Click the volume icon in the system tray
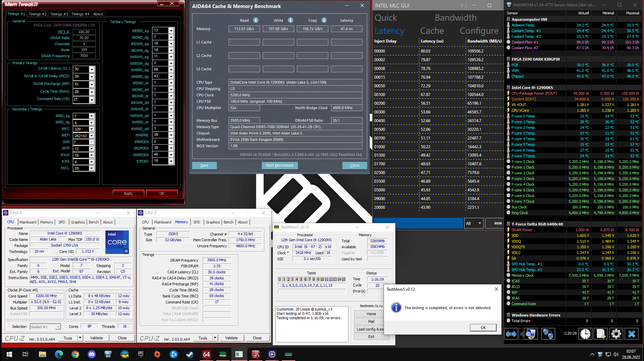The height and width of the screenshot is (361, 644). [x=616, y=354]
